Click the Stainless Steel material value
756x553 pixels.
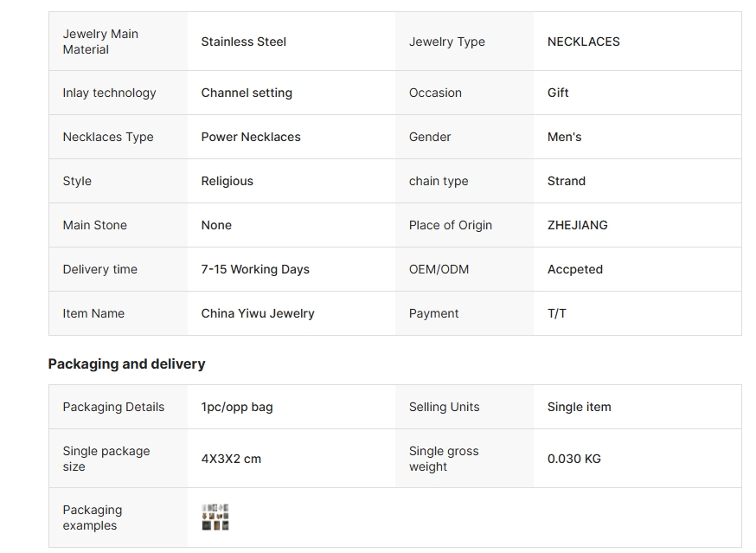(243, 42)
